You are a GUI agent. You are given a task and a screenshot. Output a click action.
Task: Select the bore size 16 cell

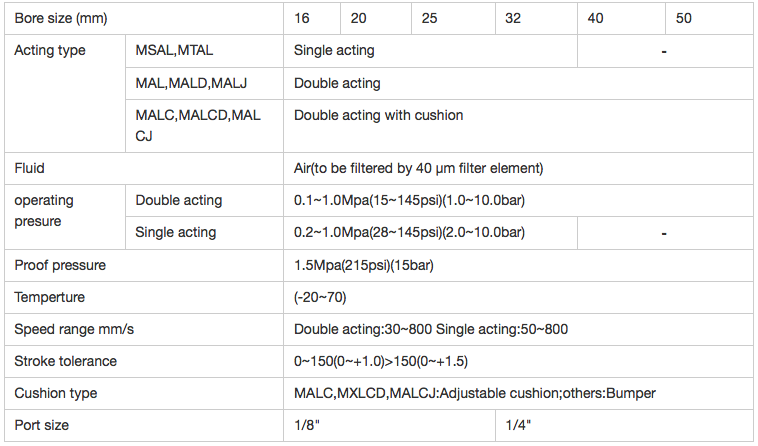302,18
